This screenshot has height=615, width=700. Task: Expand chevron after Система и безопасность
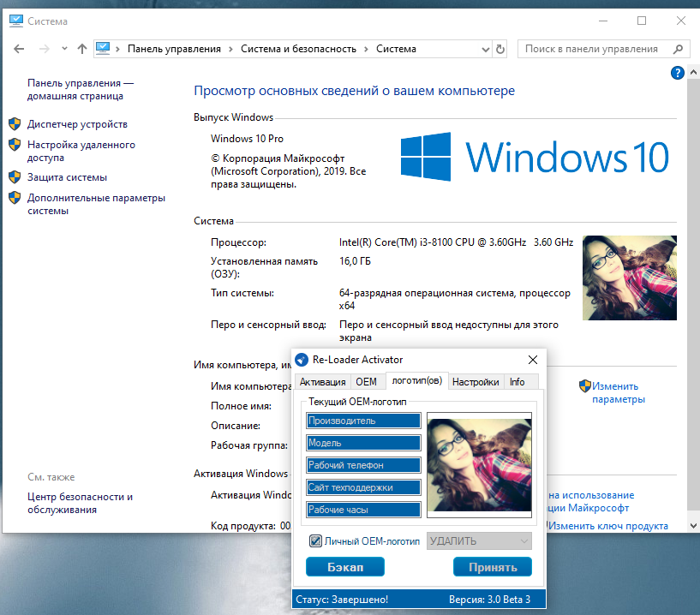pos(366,49)
